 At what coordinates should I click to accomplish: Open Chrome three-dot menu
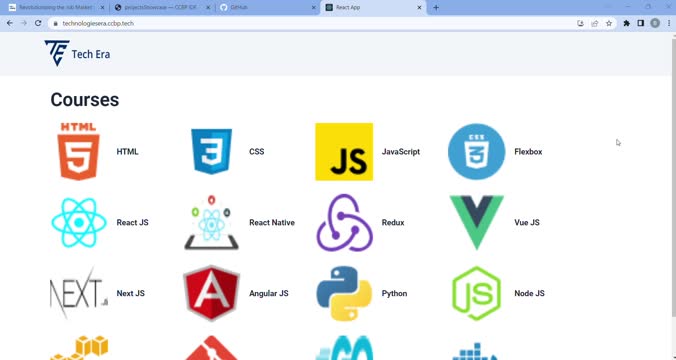click(669, 23)
